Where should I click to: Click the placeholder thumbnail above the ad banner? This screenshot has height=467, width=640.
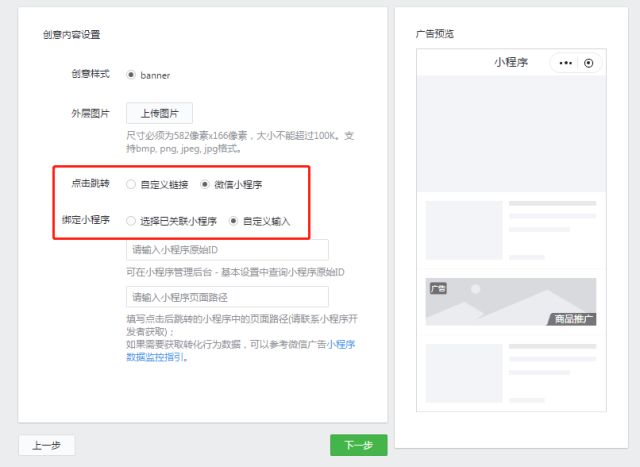[x=461, y=230]
